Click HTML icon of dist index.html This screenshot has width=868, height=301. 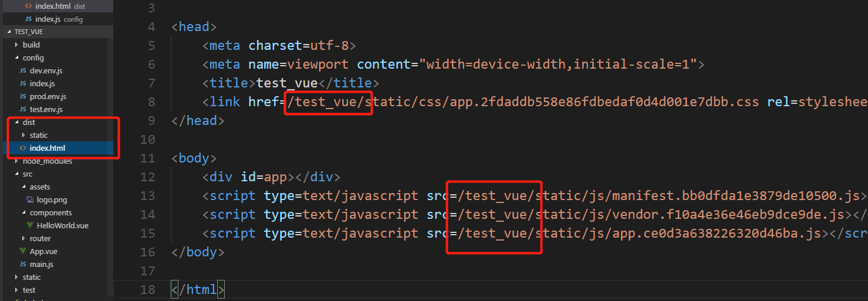pyautogui.click(x=23, y=148)
